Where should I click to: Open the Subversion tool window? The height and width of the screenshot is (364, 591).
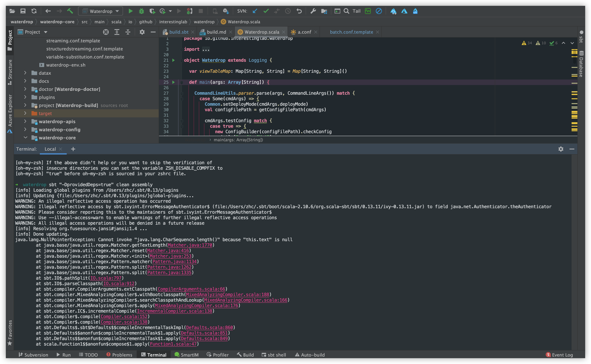point(33,355)
